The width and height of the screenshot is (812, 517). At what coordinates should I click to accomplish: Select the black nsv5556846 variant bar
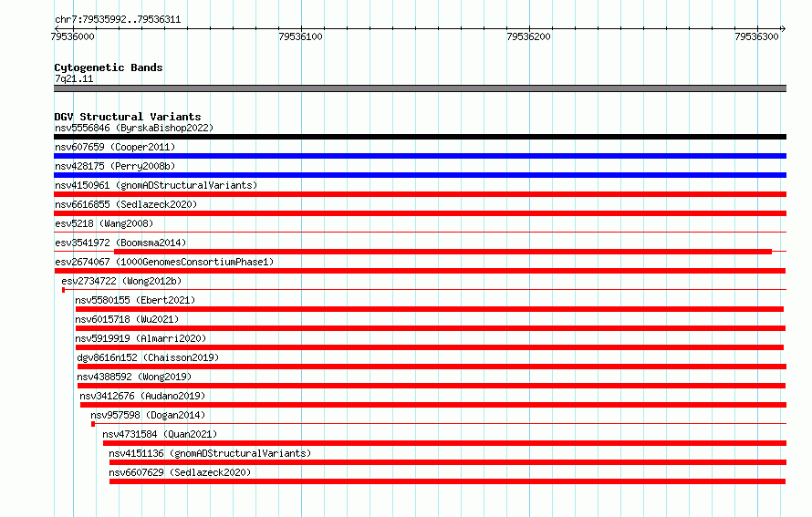click(x=420, y=137)
